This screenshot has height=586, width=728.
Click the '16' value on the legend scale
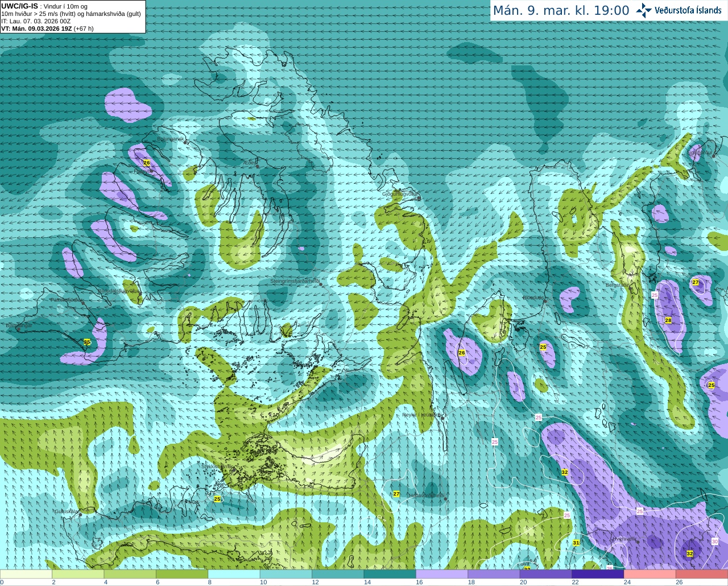(x=419, y=582)
